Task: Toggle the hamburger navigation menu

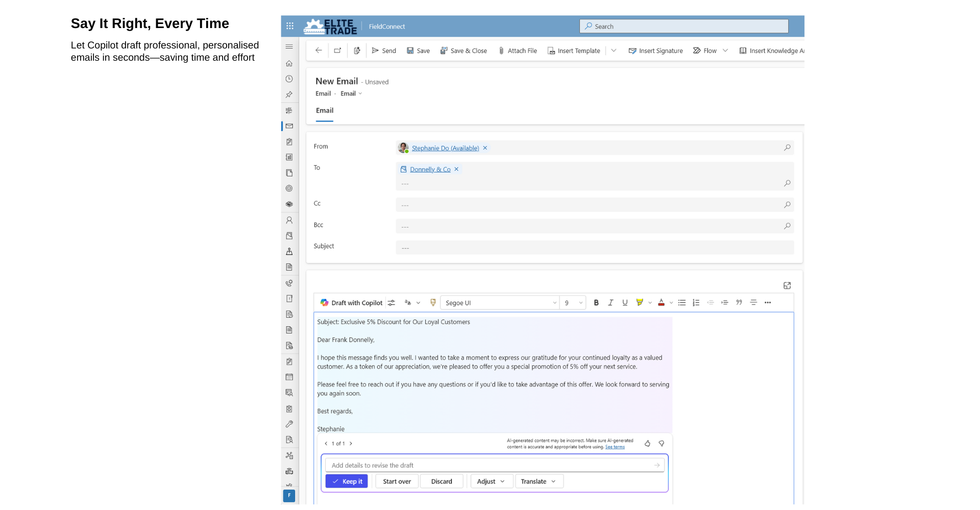Action: pos(289,46)
